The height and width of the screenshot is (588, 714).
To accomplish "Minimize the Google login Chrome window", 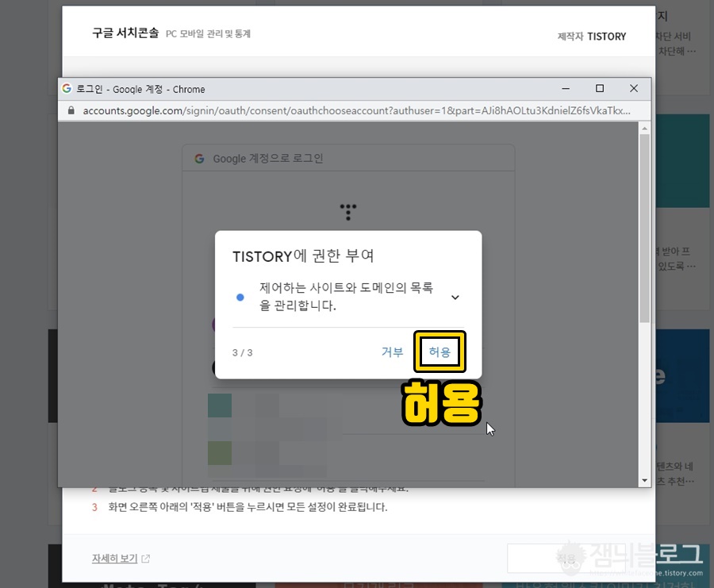I will (566, 88).
